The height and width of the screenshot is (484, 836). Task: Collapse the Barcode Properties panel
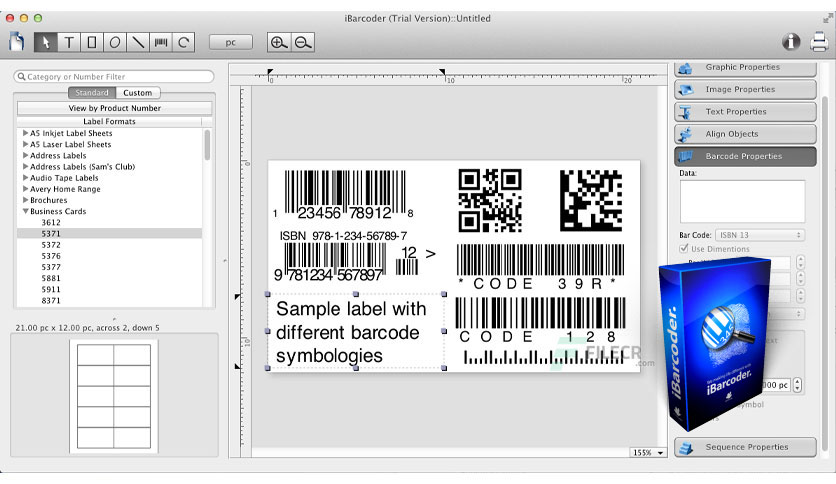[x=745, y=157]
